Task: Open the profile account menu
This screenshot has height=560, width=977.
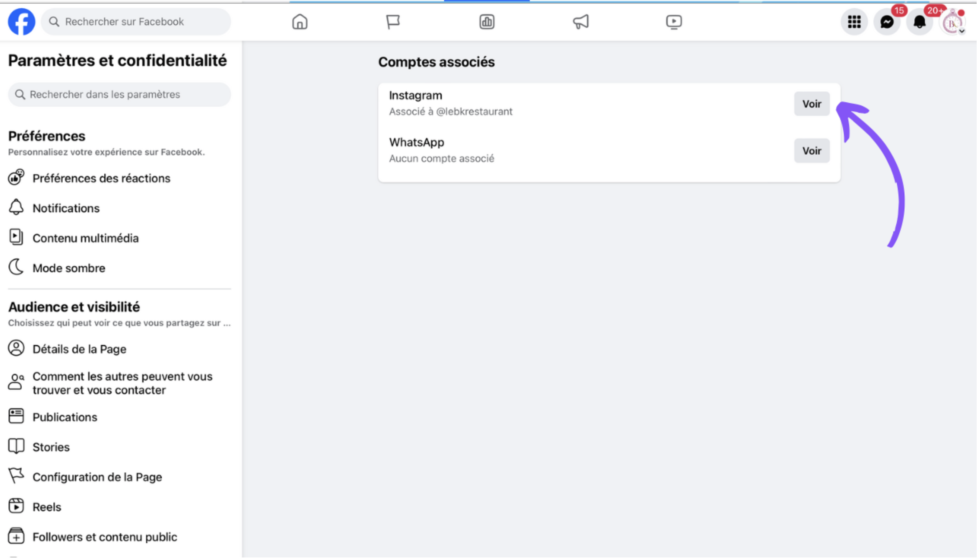Action: (x=952, y=22)
